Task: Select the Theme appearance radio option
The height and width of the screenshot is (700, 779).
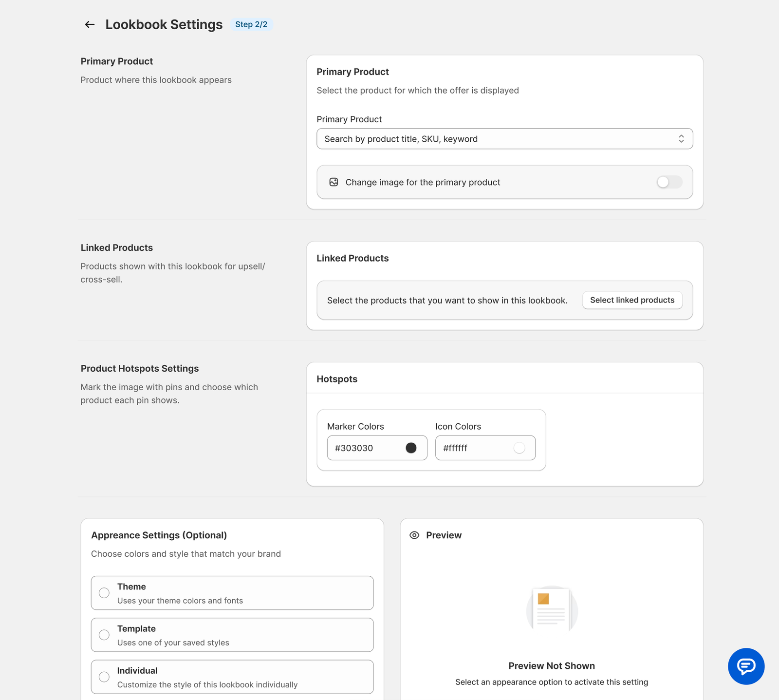Action: coord(104,593)
